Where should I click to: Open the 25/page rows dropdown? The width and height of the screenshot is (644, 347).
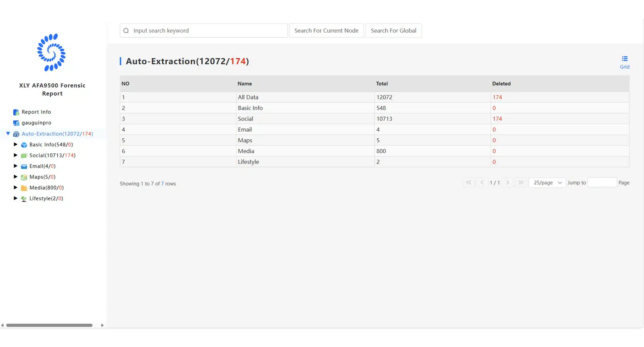547,183
